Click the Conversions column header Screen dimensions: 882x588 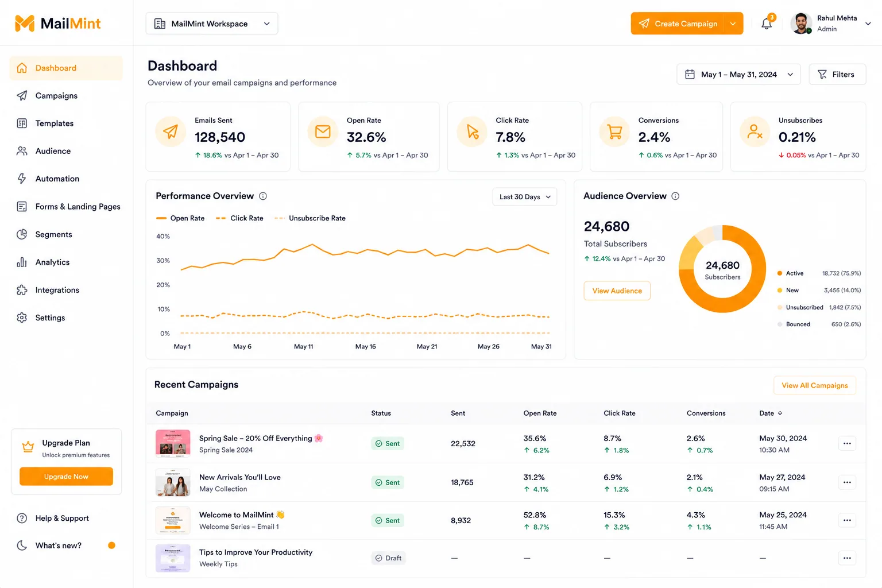pyautogui.click(x=706, y=413)
